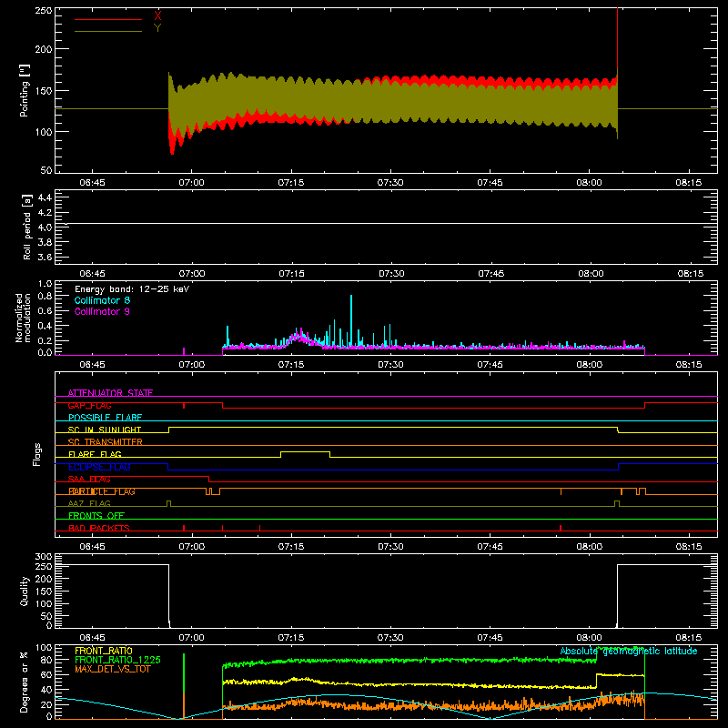The image size is (728, 728).
Task: Click the BAD_PACKETS flag label
Action: [x=99, y=528]
